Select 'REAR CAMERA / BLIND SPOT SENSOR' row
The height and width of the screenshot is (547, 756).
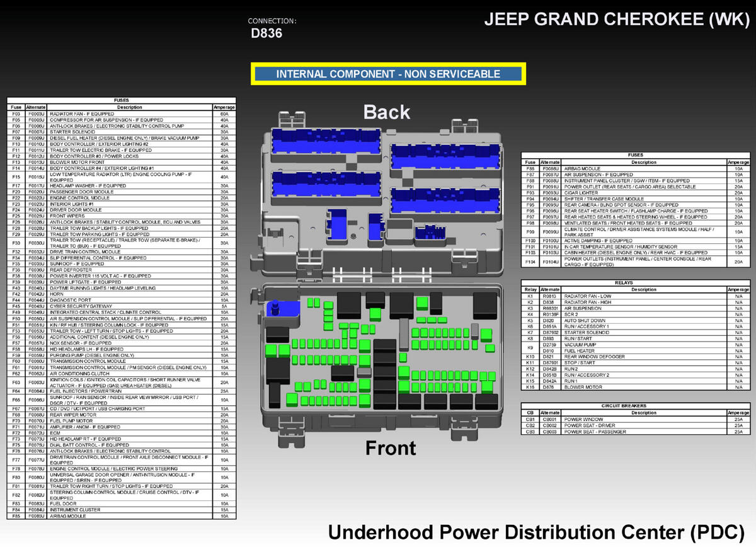636,205
